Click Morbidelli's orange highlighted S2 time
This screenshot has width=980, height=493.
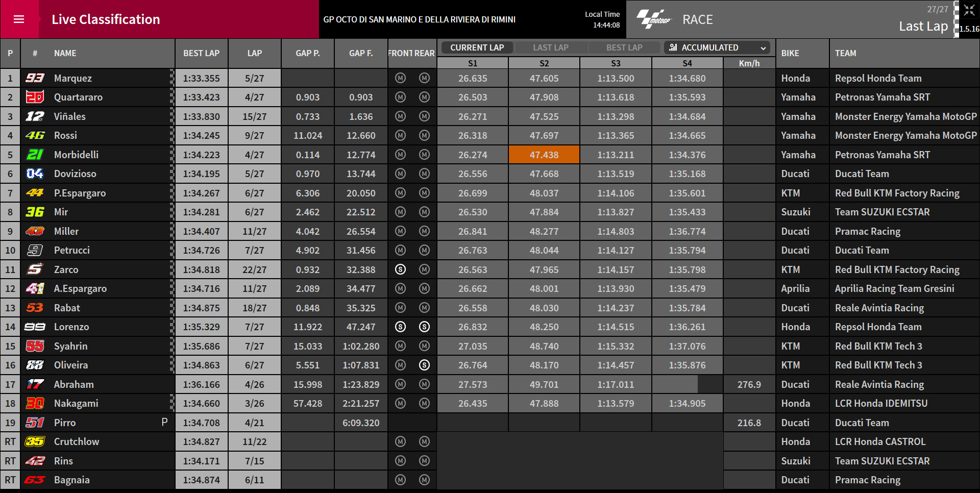pos(544,155)
